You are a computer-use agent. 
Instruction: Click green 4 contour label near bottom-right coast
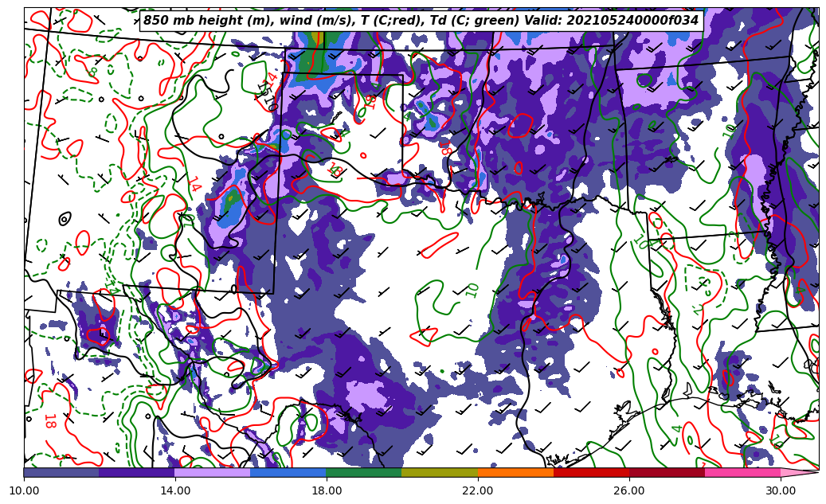point(678,428)
